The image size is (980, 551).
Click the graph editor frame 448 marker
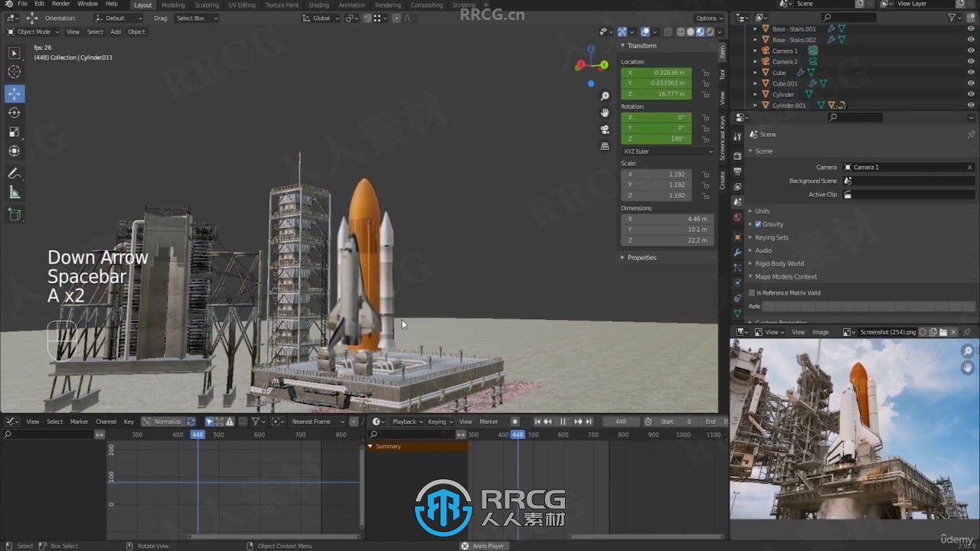[x=198, y=435]
